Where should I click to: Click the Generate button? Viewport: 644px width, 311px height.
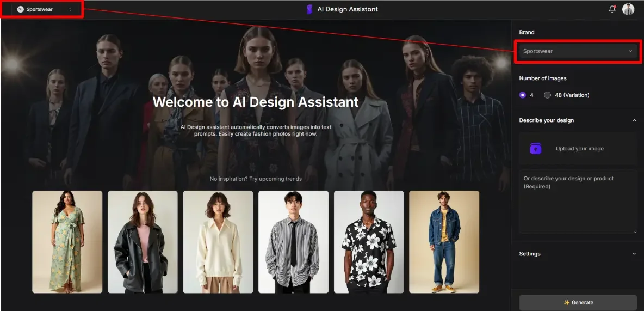(x=578, y=302)
